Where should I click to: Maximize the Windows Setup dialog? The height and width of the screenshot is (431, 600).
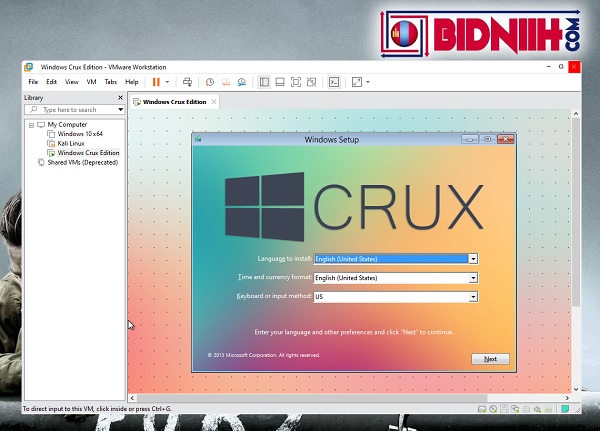[488, 139]
